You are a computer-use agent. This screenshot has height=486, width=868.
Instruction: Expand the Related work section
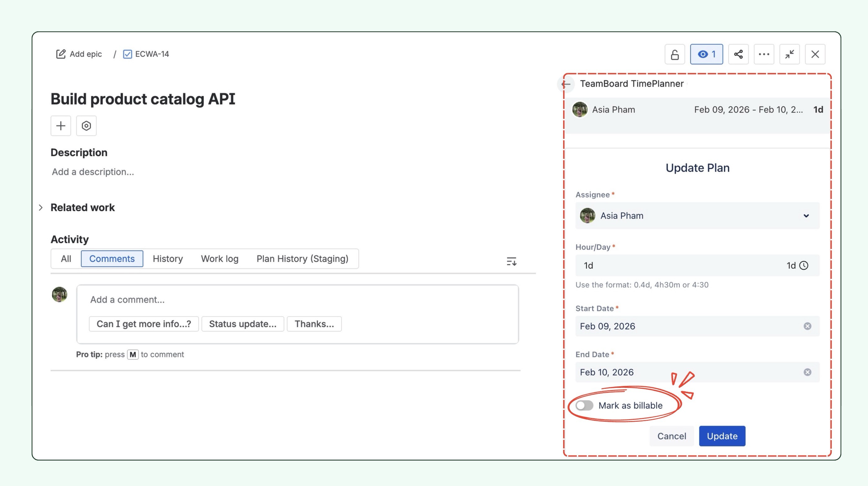click(x=41, y=208)
